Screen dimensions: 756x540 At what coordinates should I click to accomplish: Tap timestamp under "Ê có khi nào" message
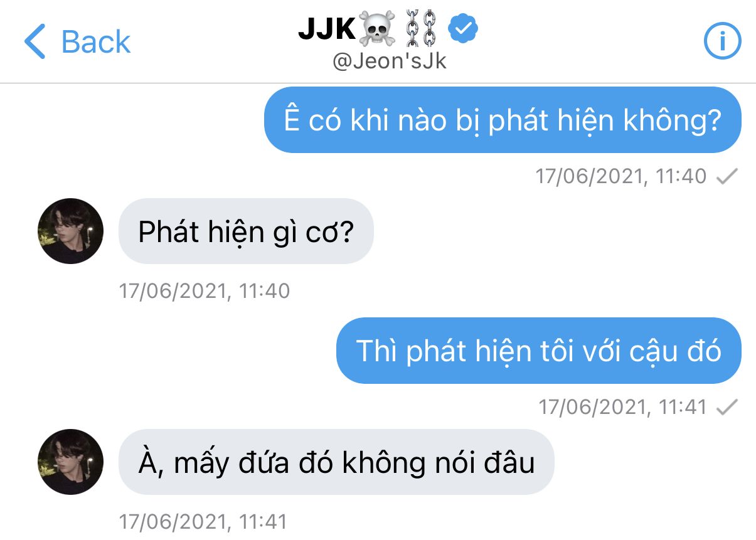(x=621, y=176)
